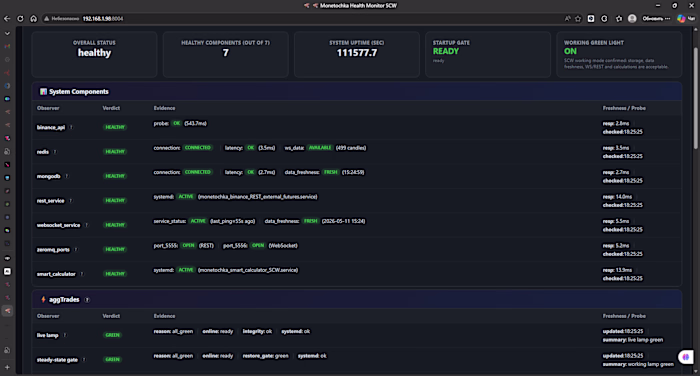Open the favorites list icon
The image size is (700, 376).
pos(619,19)
